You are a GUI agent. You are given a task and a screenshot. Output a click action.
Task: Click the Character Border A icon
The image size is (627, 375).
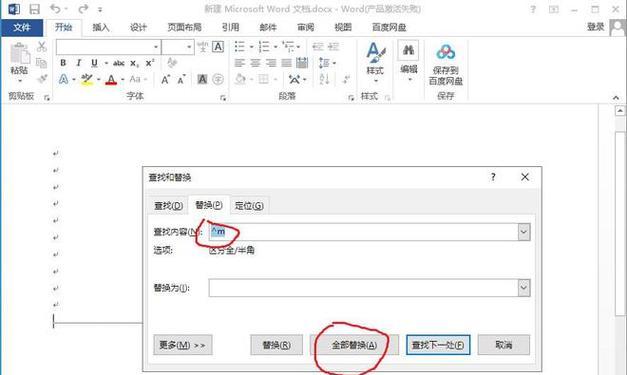pos(218,47)
